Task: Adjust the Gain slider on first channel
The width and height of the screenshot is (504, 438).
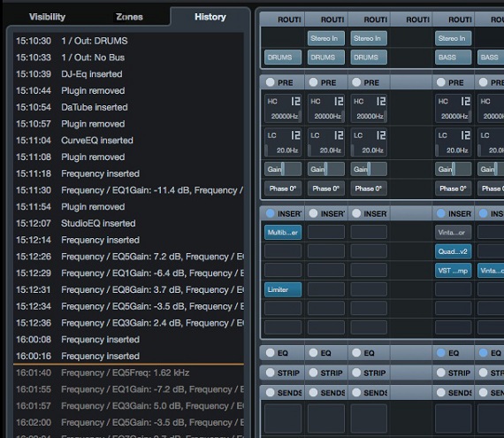Action: 283,169
